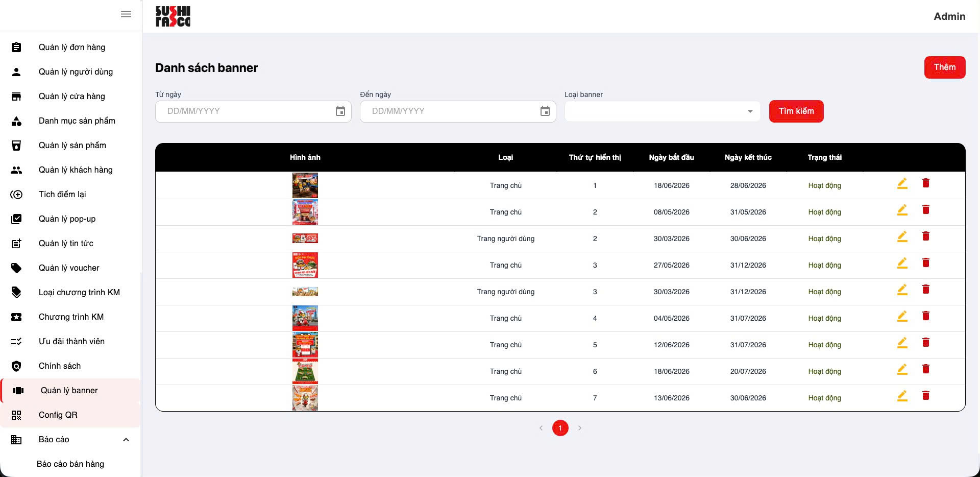Viewport: 980px width, 477px height.
Task: Delete the banner starting 04/05/2026
Action: tap(926, 316)
